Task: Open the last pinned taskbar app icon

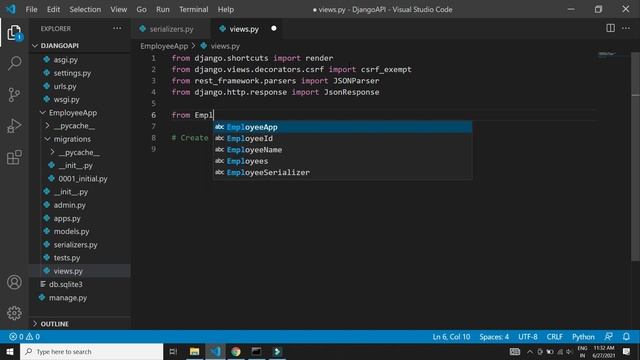Action: (277, 351)
